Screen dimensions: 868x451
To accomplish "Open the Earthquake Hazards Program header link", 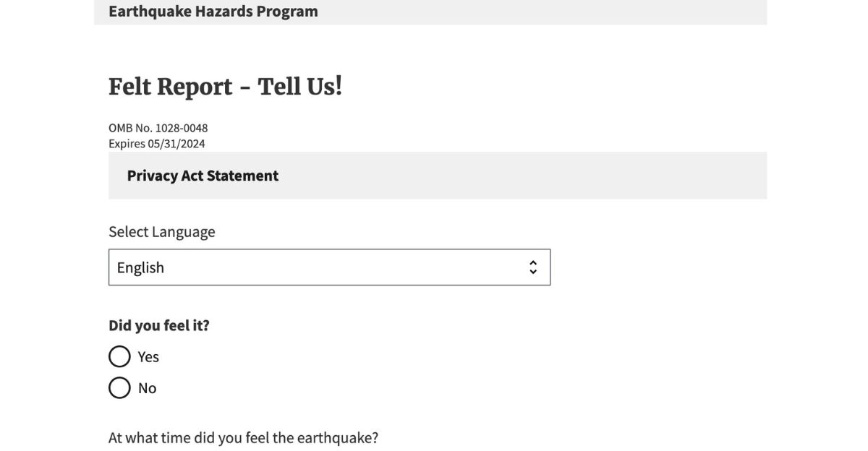I will pos(213,12).
